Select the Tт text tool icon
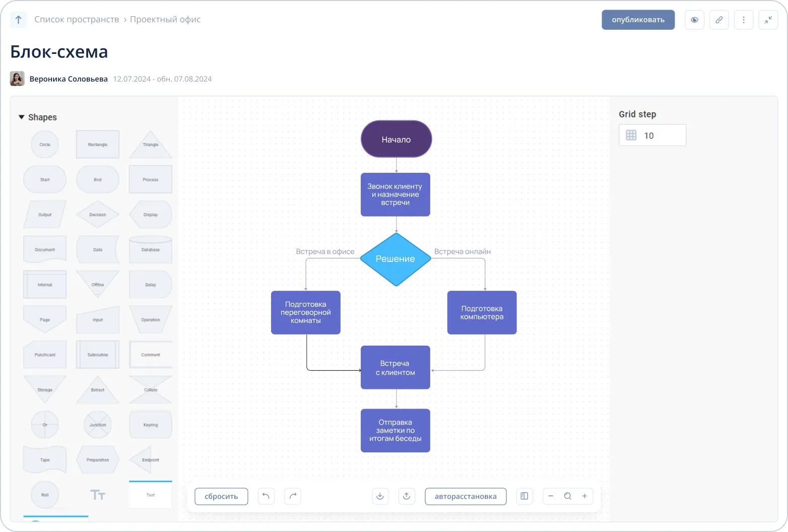This screenshot has height=532, width=788. [98, 495]
